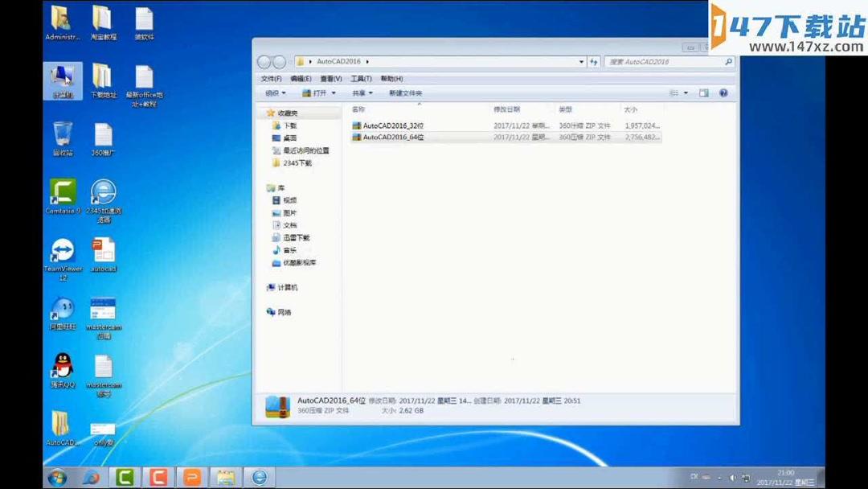This screenshot has width=868, height=489.
Task: Open the 打开 dropdown arrow
Action: pos(333,92)
